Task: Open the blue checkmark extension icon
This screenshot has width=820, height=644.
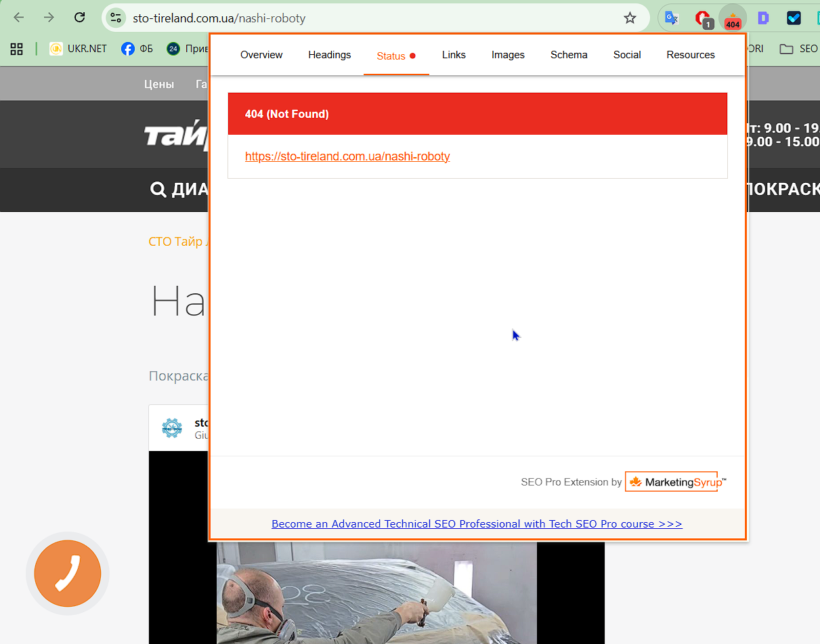Action: [x=794, y=18]
